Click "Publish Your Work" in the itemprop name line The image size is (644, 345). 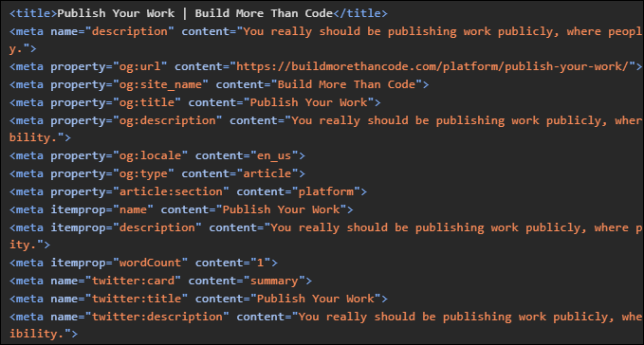click(x=281, y=209)
